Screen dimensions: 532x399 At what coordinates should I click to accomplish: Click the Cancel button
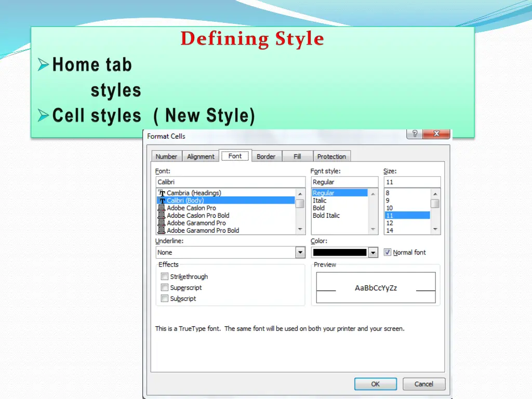[x=423, y=384]
